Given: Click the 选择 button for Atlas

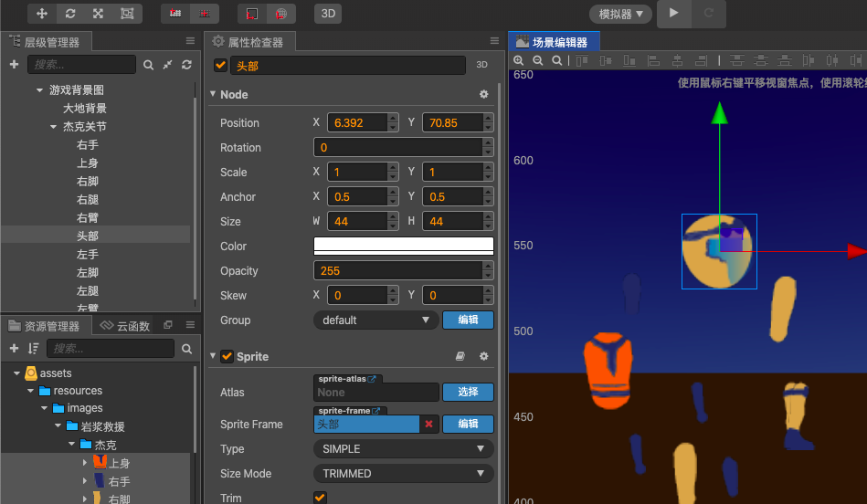Looking at the screenshot, I should tap(468, 392).
